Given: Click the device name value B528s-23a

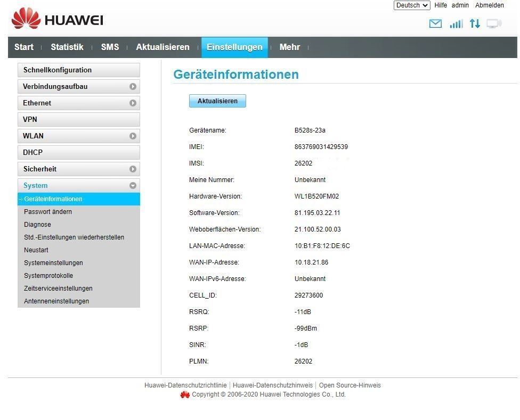Looking at the screenshot, I should 310,130.
